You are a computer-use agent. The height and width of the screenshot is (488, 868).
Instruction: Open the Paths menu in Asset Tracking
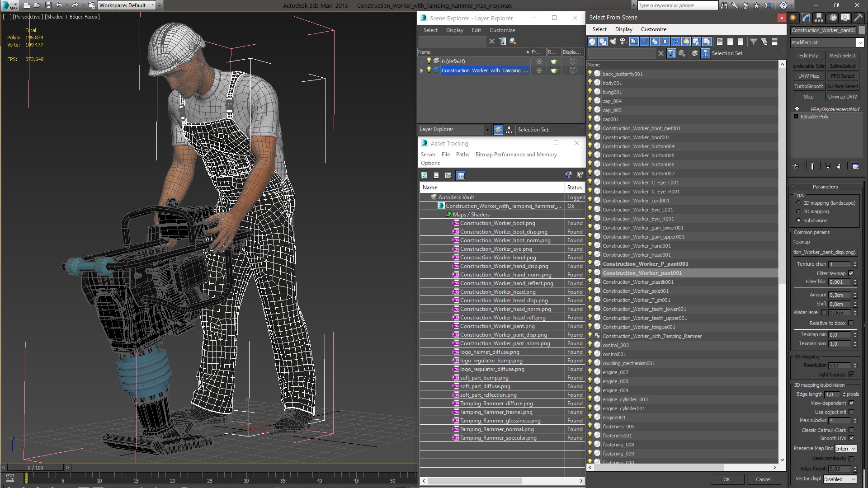(x=462, y=155)
